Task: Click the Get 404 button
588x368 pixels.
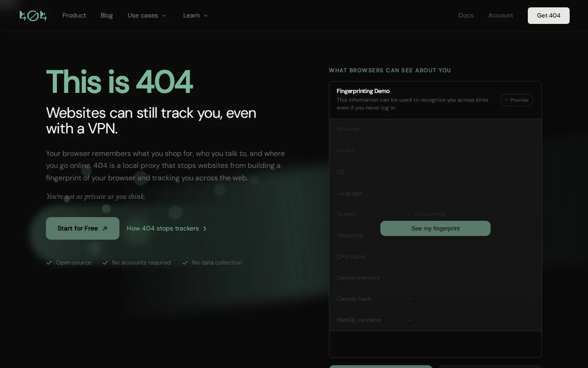Action: click(548, 16)
